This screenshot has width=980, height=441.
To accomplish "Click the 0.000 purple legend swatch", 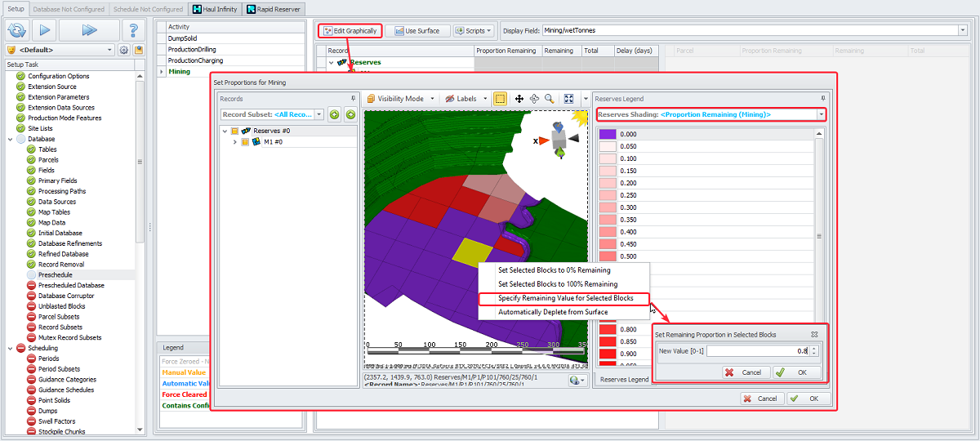I will tap(607, 134).
